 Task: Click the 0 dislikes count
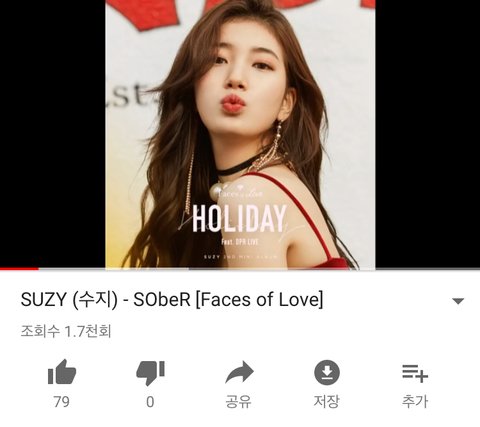pos(150,402)
